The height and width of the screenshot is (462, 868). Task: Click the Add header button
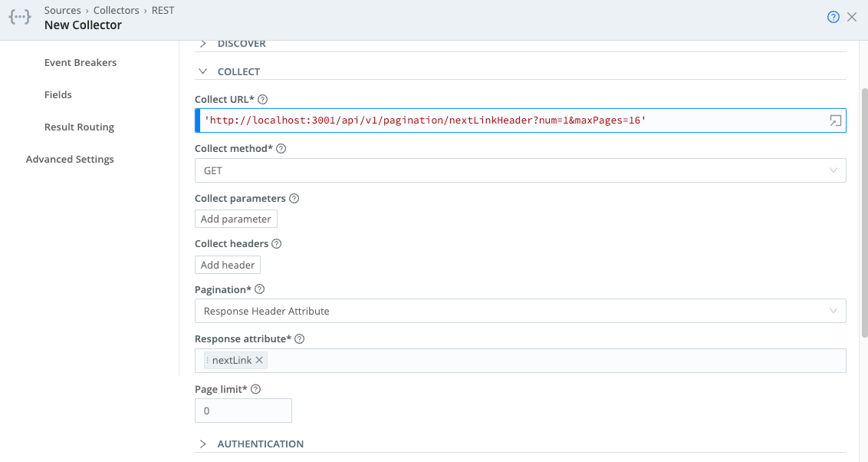(227, 264)
